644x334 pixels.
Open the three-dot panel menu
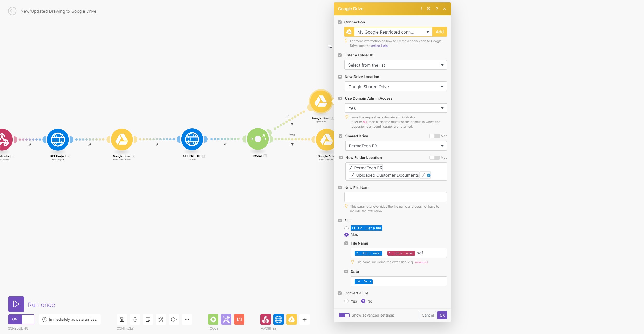pyautogui.click(x=421, y=9)
